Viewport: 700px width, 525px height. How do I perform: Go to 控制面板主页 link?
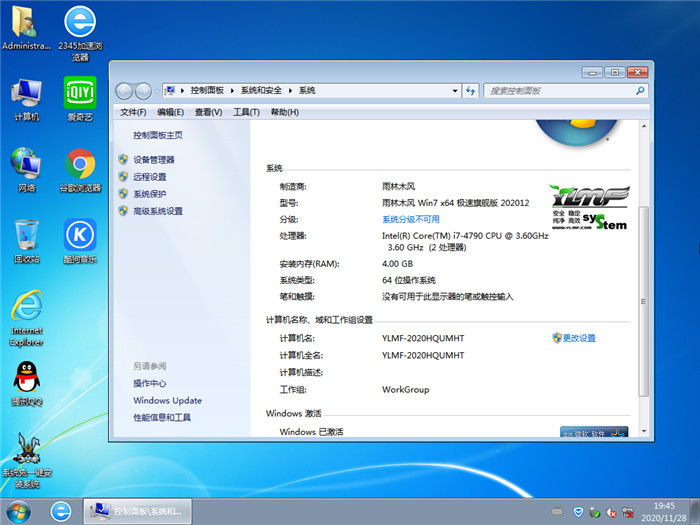pyautogui.click(x=158, y=135)
